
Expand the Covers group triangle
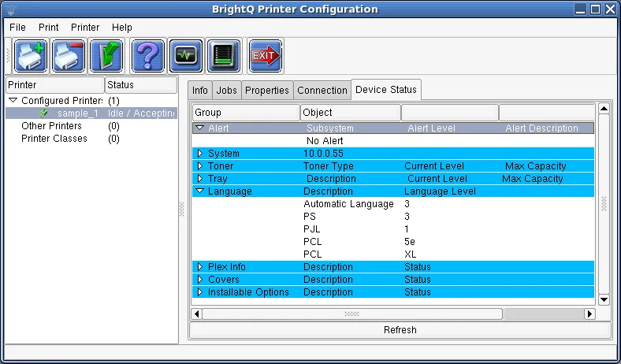pos(199,279)
